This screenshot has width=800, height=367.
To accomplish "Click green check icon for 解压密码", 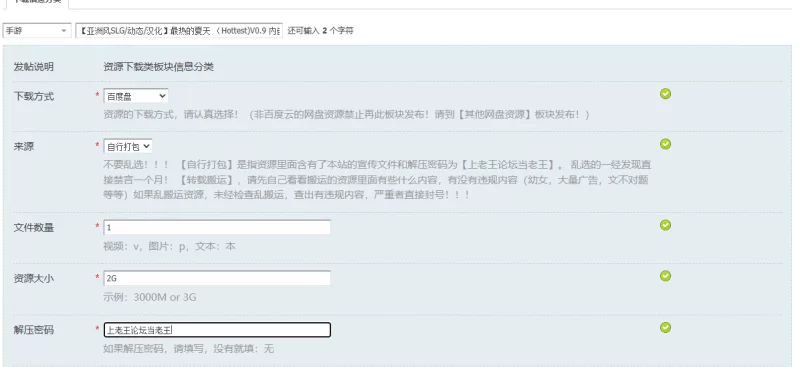I will pos(665,327).
